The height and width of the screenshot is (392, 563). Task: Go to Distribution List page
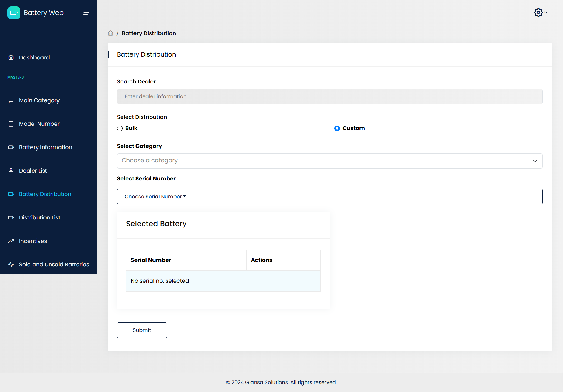coord(40,217)
